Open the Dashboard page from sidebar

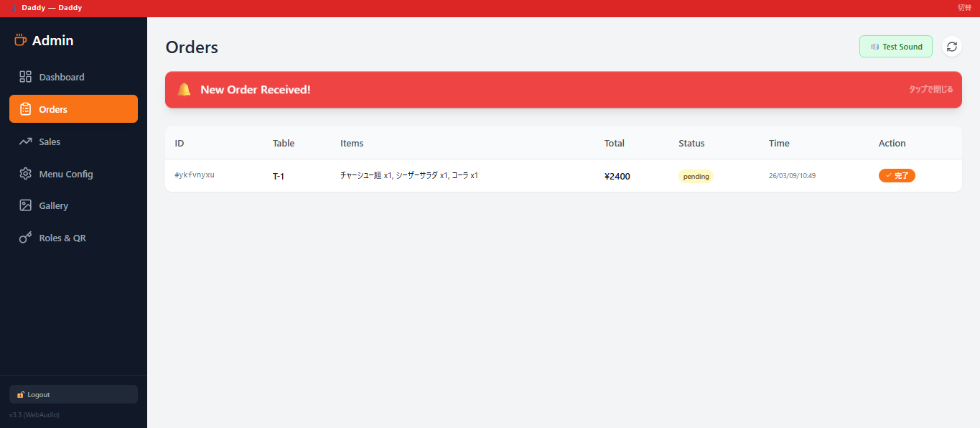click(61, 77)
